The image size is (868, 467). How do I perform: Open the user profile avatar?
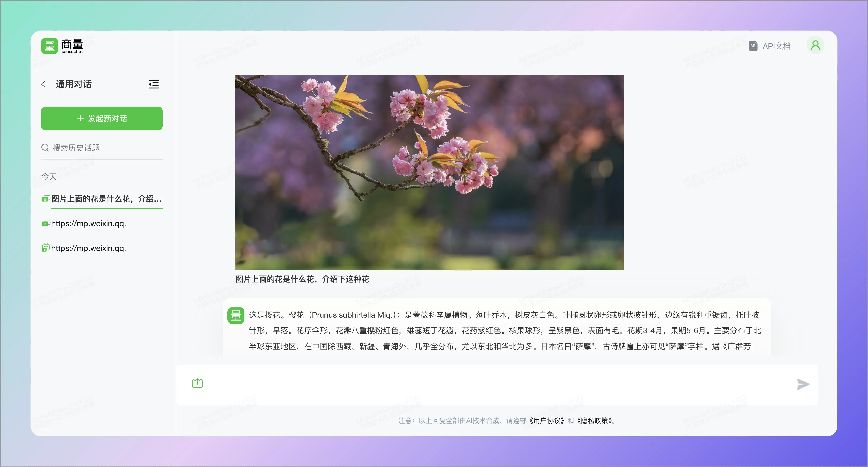click(x=815, y=46)
